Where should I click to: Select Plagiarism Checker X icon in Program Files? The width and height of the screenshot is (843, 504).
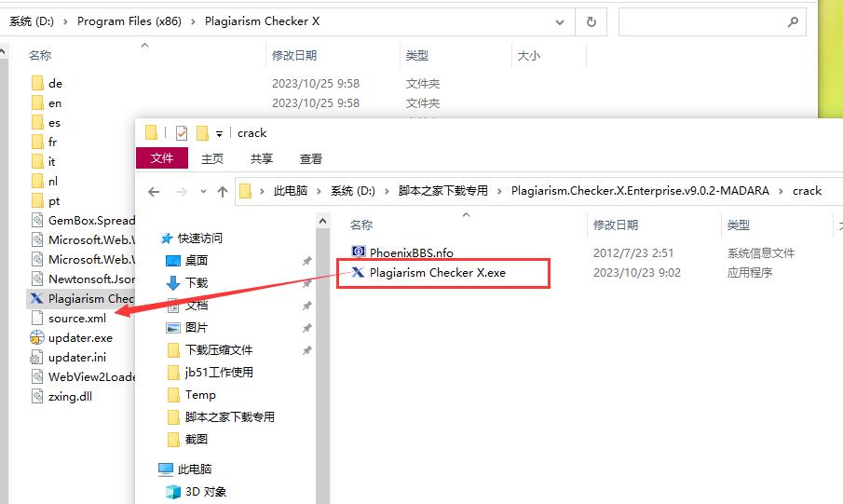click(36, 298)
